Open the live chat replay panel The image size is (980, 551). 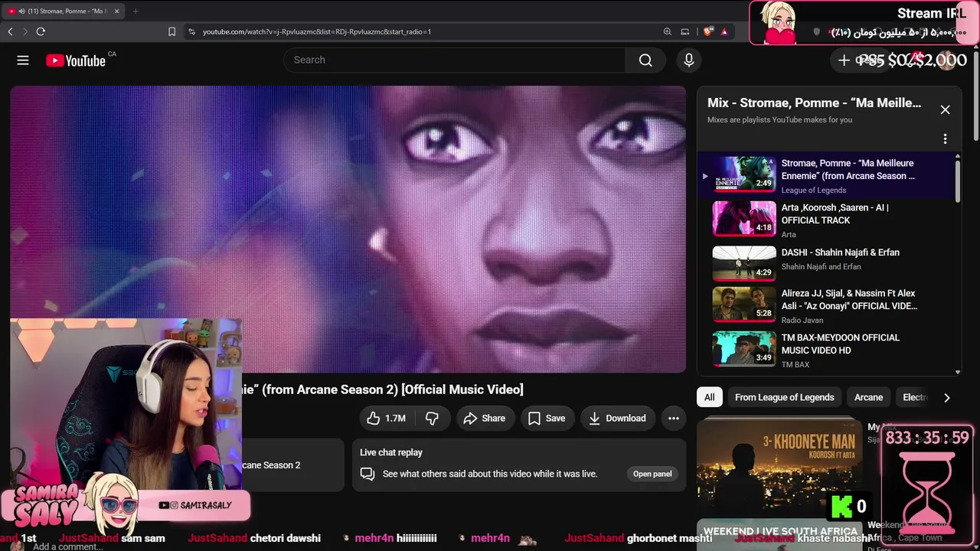coord(652,474)
